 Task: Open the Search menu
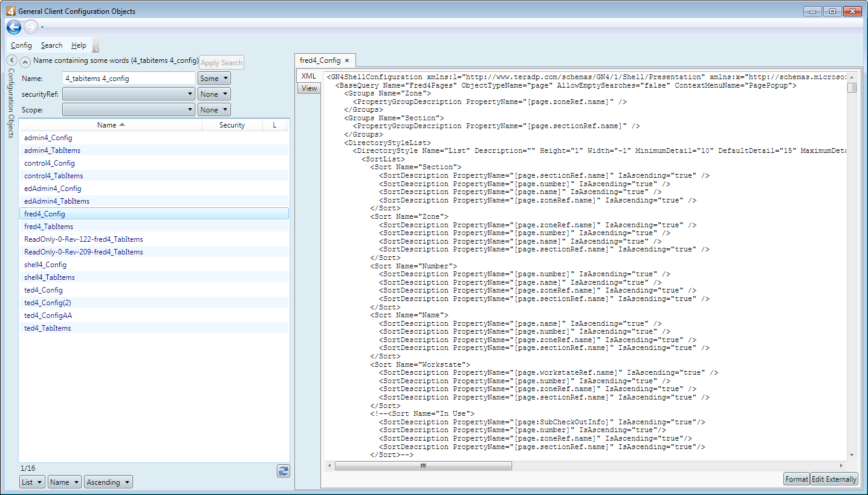(x=51, y=45)
